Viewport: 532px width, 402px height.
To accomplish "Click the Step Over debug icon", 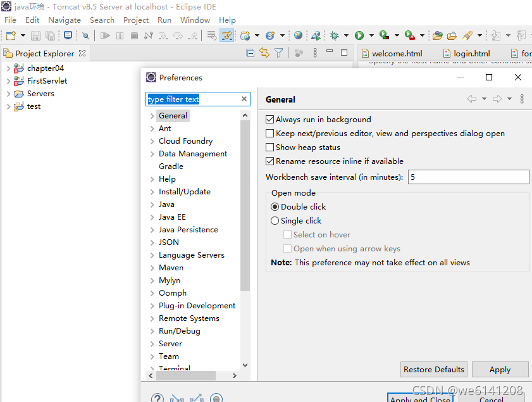I will pos(178,35).
